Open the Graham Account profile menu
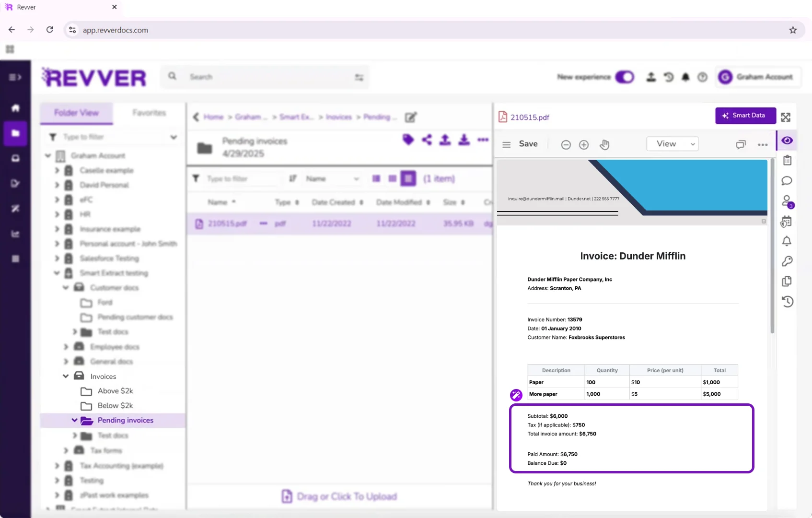The height and width of the screenshot is (518, 812). [758, 77]
